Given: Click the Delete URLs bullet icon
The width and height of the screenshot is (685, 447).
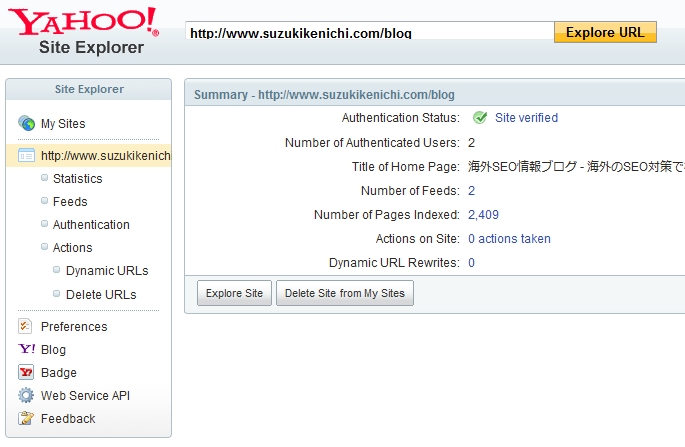Looking at the screenshot, I should point(56,294).
